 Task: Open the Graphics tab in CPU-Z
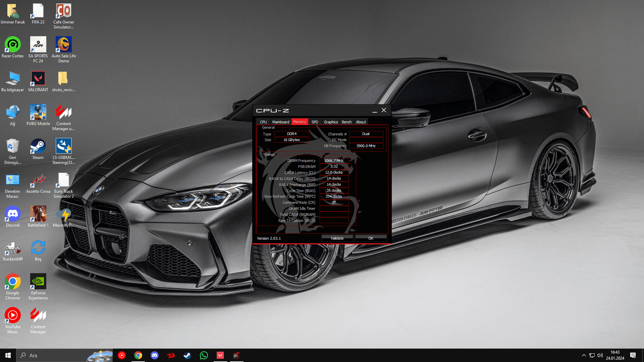[331, 122]
